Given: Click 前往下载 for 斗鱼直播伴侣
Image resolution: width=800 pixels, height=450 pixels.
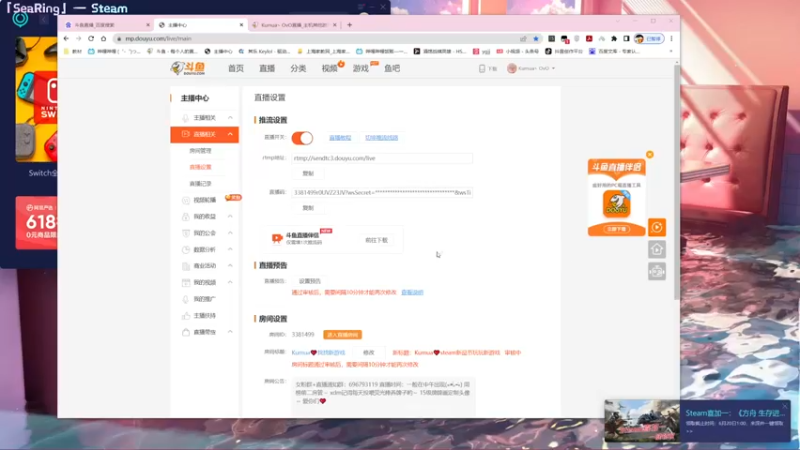Looking at the screenshot, I should click(377, 240).
